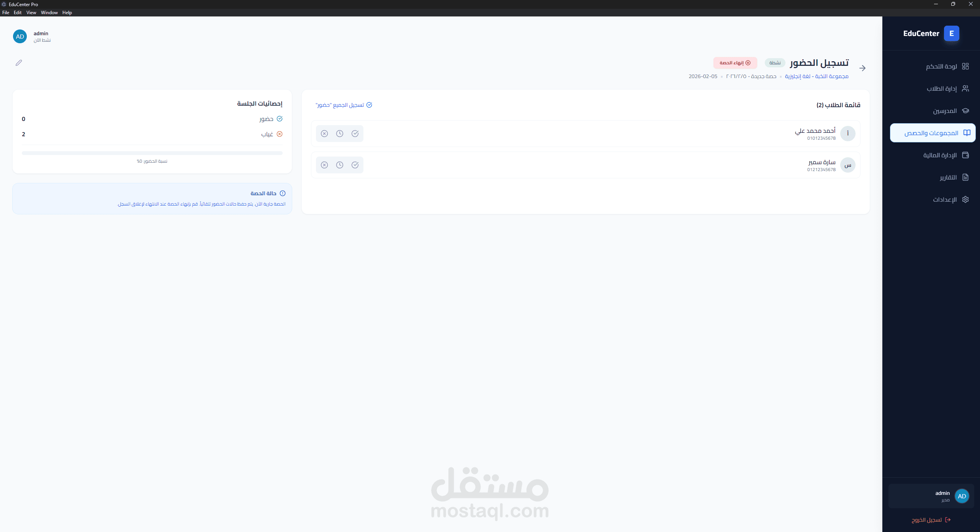Open التقارير reports section
The width and height of the screenshot is (980, 532).
(953, 177)
